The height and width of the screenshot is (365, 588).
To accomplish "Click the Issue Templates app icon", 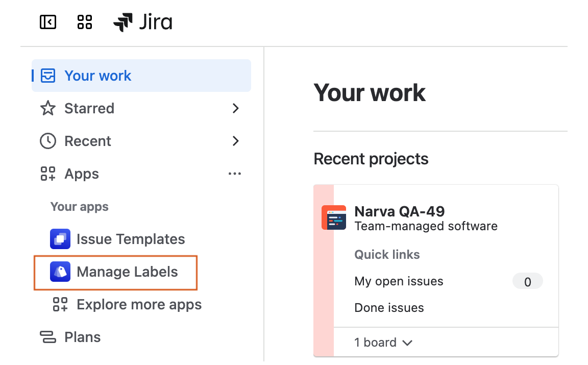I will pyautogui.click(x=60, y=239).
